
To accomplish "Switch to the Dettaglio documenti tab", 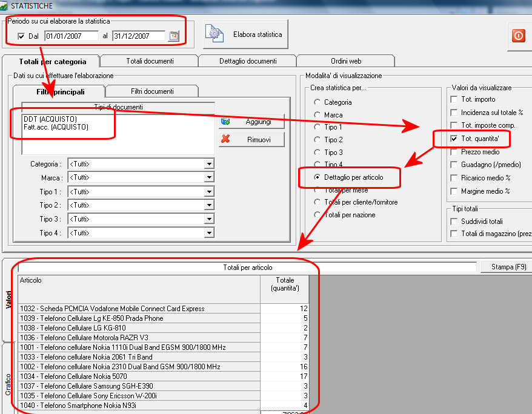I will 248,61.
